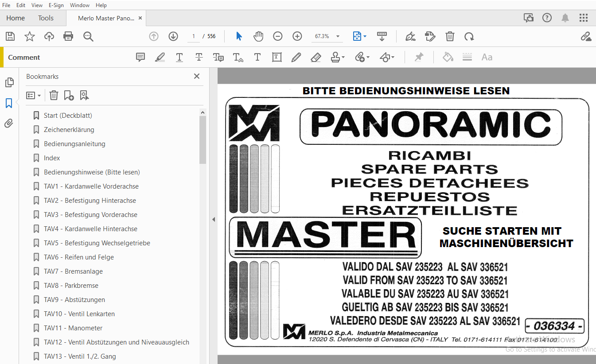The height and width of the screenshot is (364, 596).
Task: Select the Pencil drawing tool
Action: coord(296,57)
